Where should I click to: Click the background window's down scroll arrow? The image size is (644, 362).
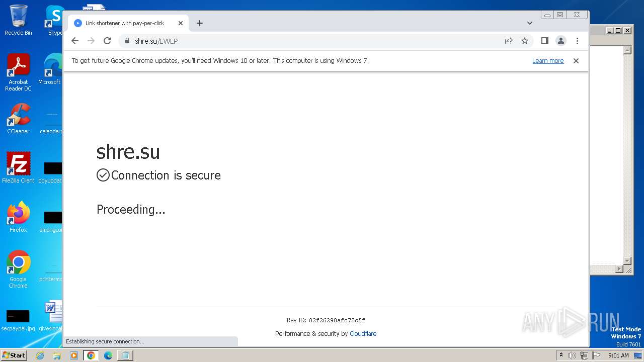[627, 260]
